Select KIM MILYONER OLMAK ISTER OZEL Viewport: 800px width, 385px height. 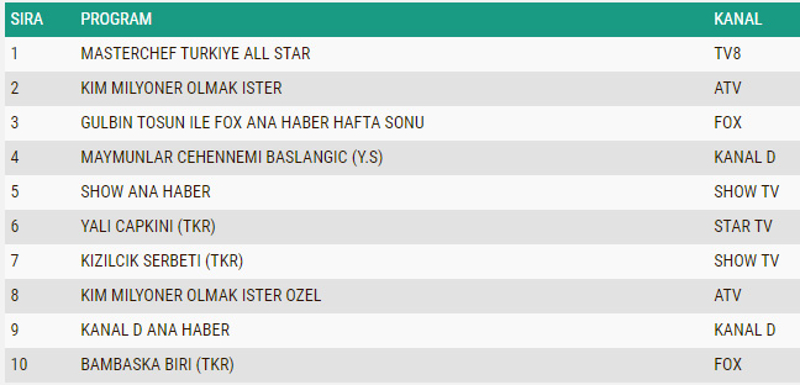201,296
